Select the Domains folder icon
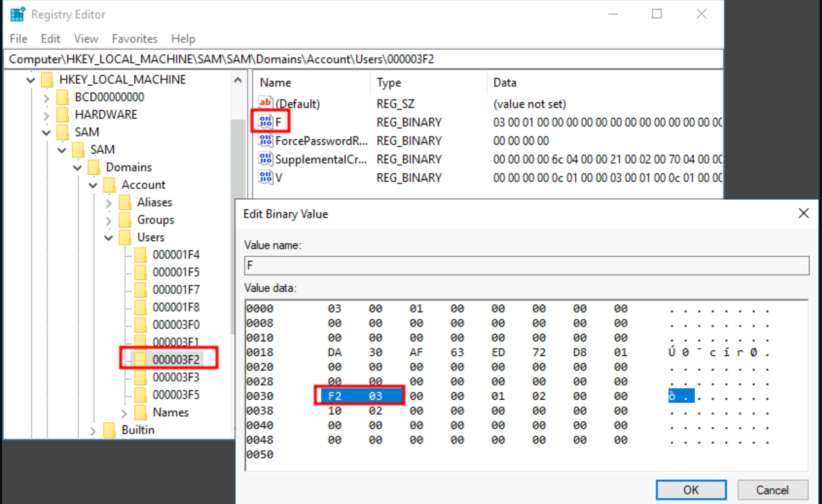The width and height of the screenshot is (822, 504). (x=93, y=167)
